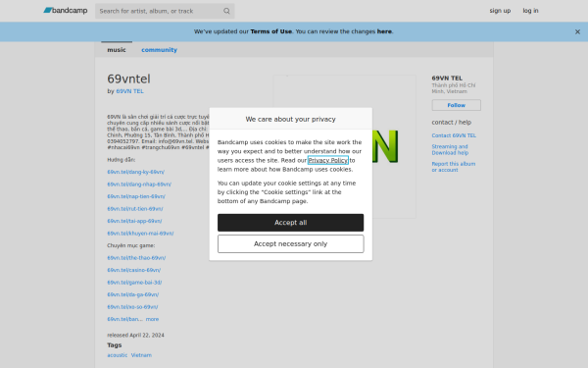Open the 69vn.tel/dang-ky-69vn/ link

coord(136,172)
